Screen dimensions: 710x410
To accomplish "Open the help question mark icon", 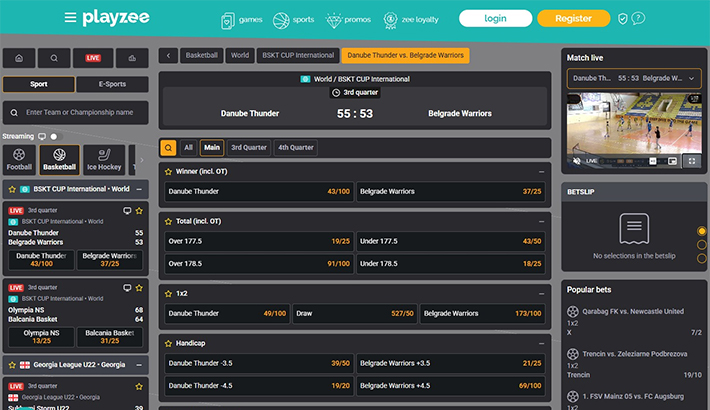I will point(638,18).
